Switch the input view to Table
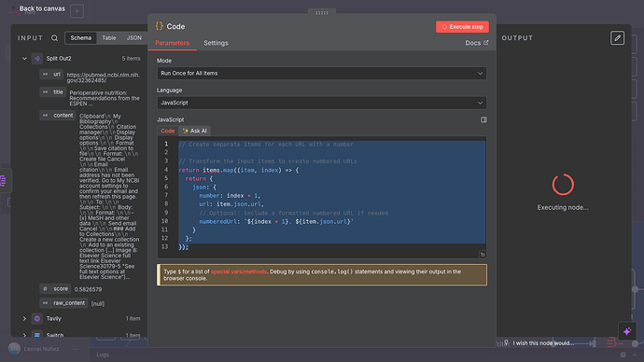 [109, 38]
